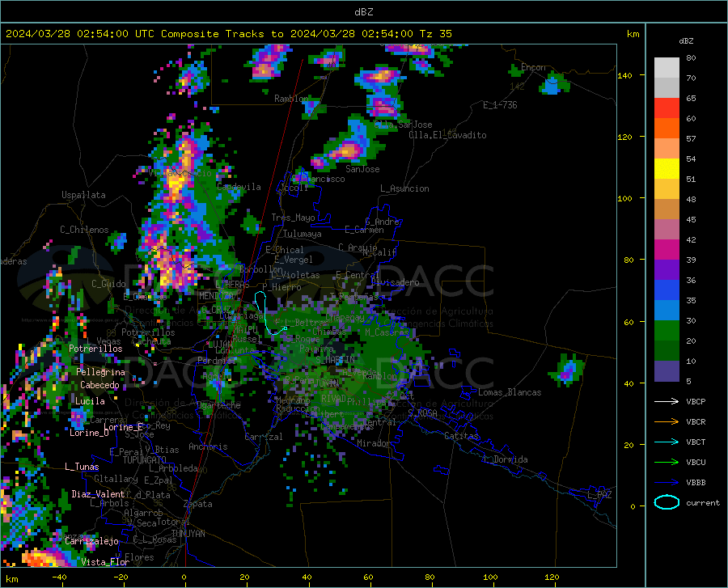
Task: Click the cyan VBCT arrow in legend
Action: (x=667, y=442)
